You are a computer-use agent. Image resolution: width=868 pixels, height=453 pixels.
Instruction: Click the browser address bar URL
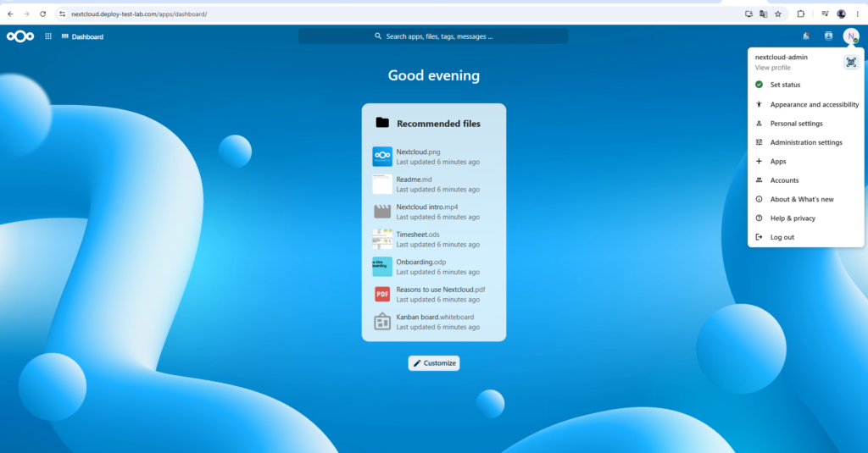(x=139, y=14)
